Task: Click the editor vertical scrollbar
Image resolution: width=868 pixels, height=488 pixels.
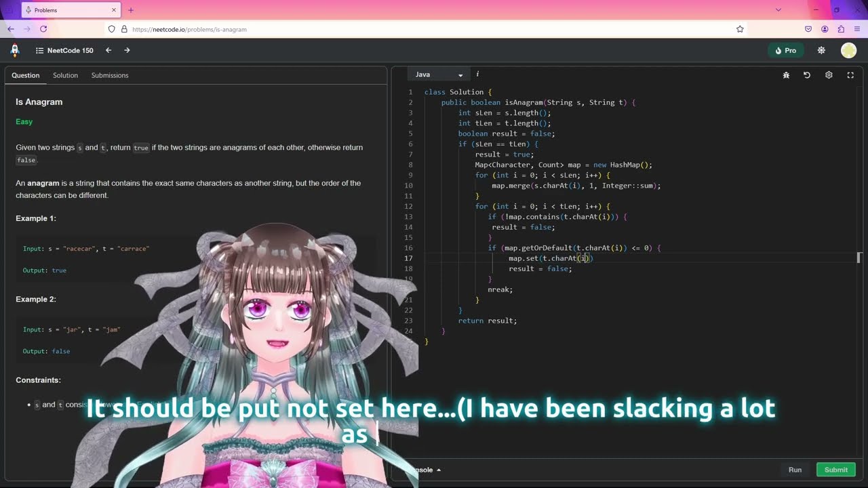Action: pyautogui.click(x=859, y=258)
